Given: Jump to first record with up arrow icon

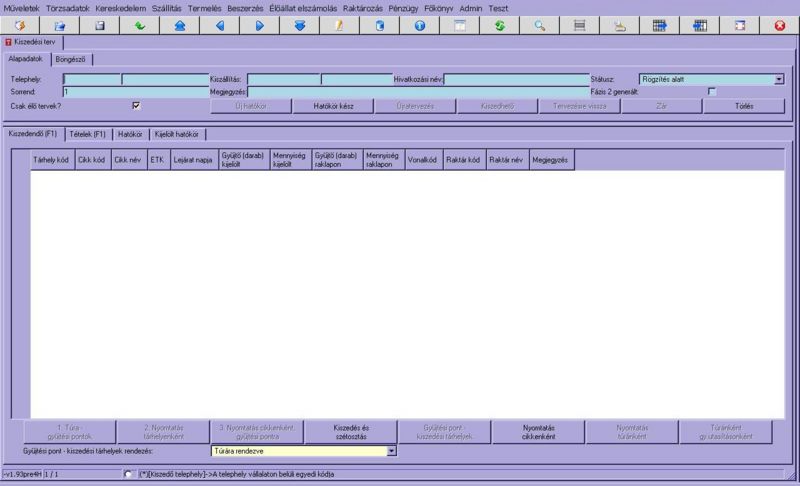Looking at the screenshot, I should (180, 25).
